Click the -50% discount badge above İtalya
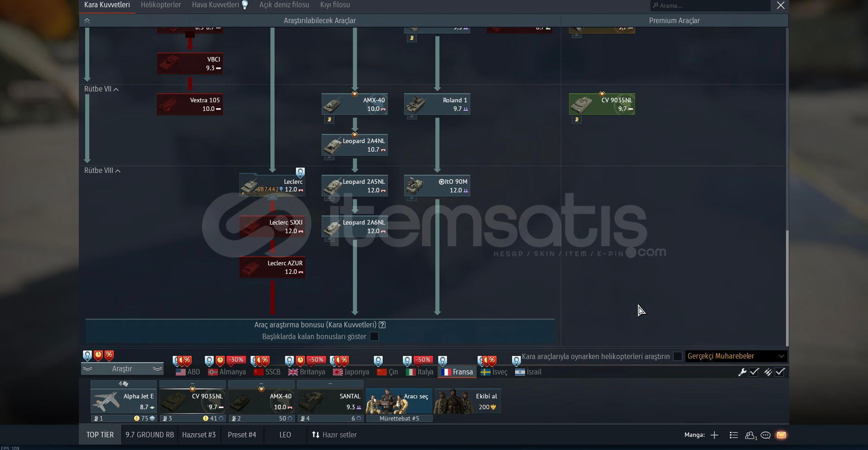 coord(423,360)
